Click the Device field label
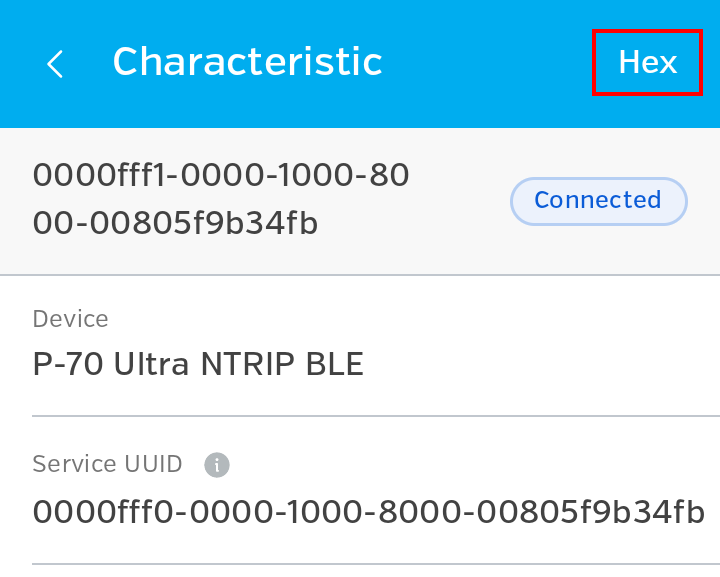Screen dimensions: 720x577 point(70,319)
